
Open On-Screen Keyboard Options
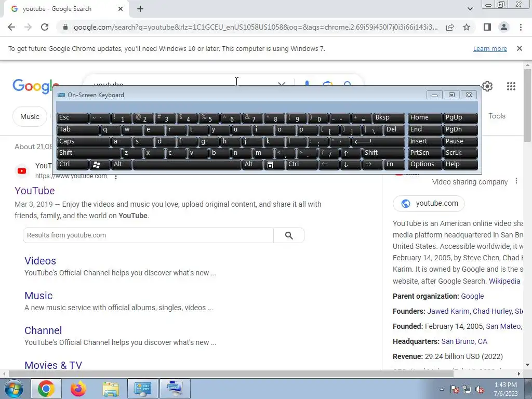tap(425, 164)
